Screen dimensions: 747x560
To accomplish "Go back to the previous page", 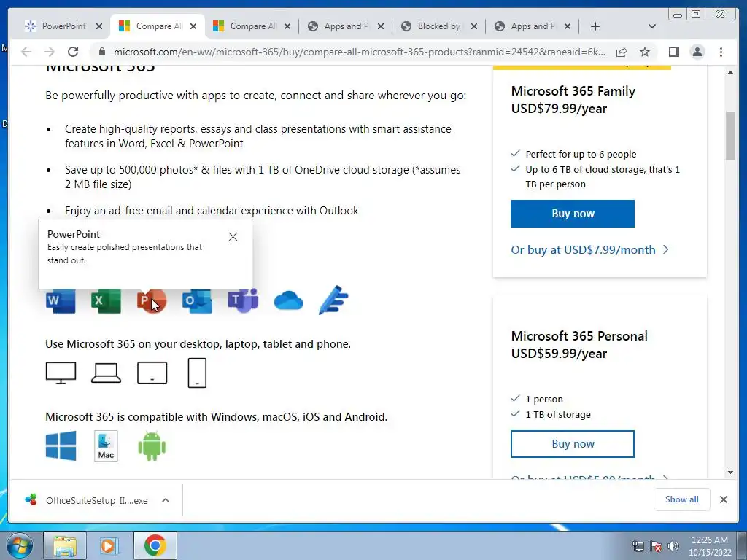I will 26,52.
